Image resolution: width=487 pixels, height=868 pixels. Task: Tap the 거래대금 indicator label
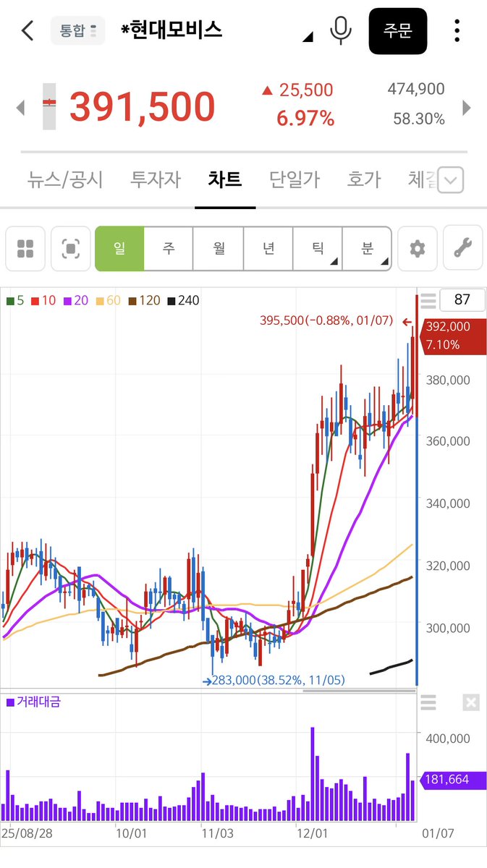click(33, 702)
